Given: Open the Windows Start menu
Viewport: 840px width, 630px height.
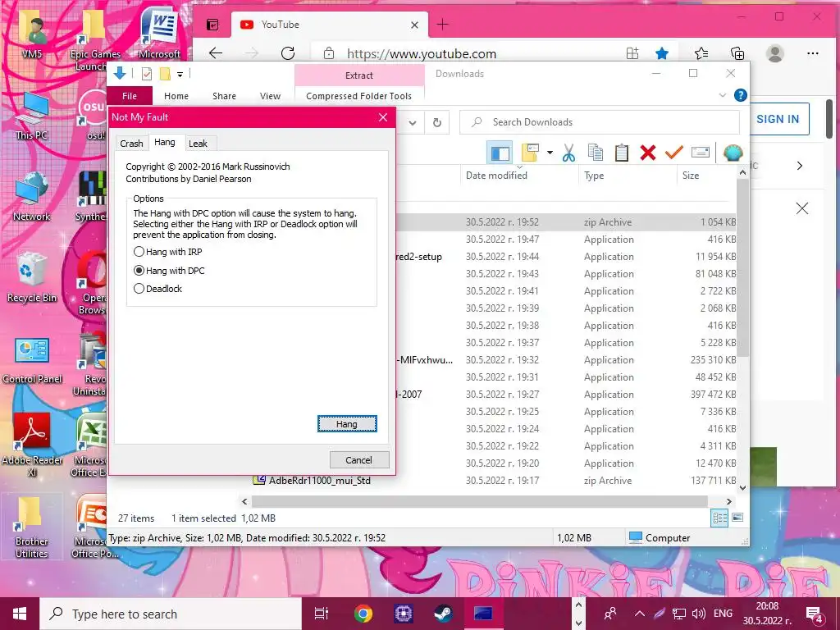Looking at the screenshot, I should 20,614.
